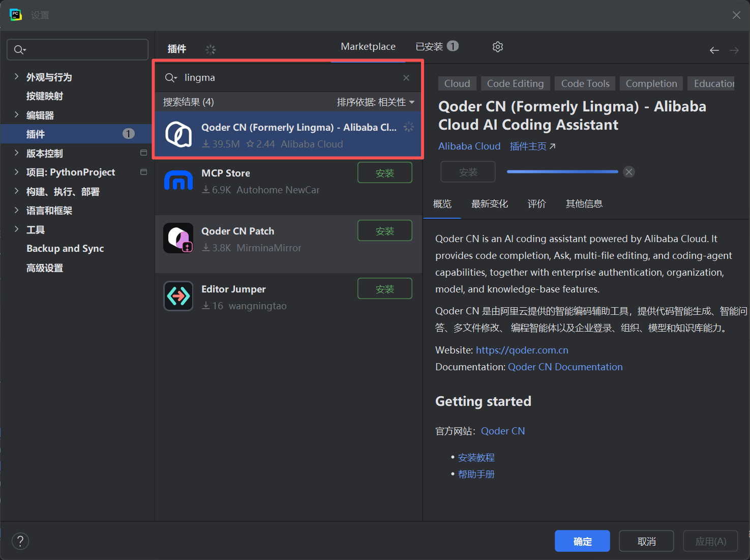Viewport: 750px width, 560px height.
Task: Install the Editor Jumper plugin
Action: point(385,289)
